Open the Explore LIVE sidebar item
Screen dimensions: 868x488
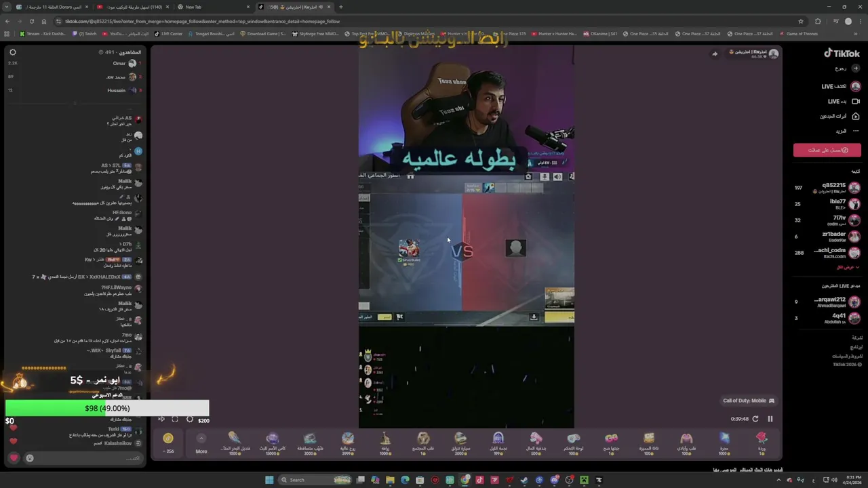click(841, 86)
